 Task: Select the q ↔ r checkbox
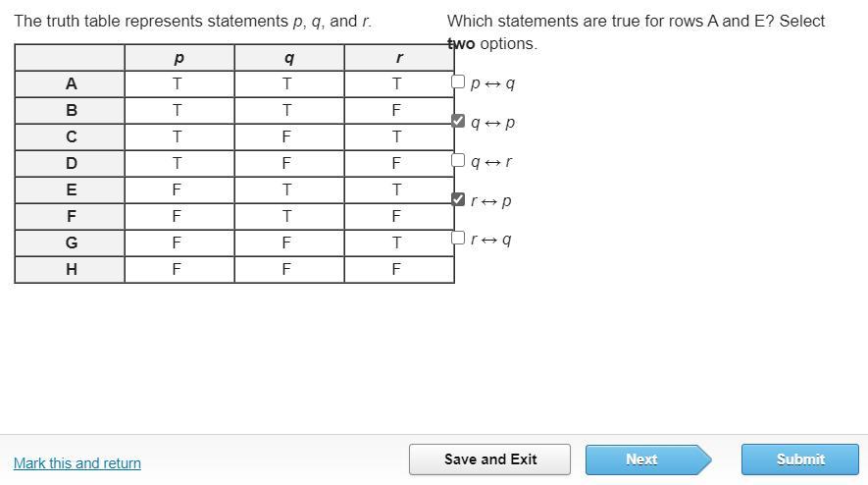(x=458, y=161)
